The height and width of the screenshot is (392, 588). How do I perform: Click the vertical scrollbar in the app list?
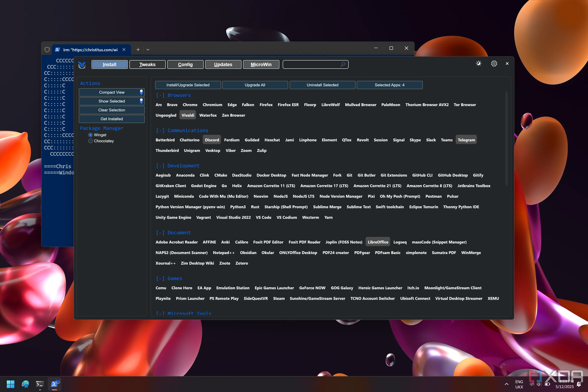(507, 139)
